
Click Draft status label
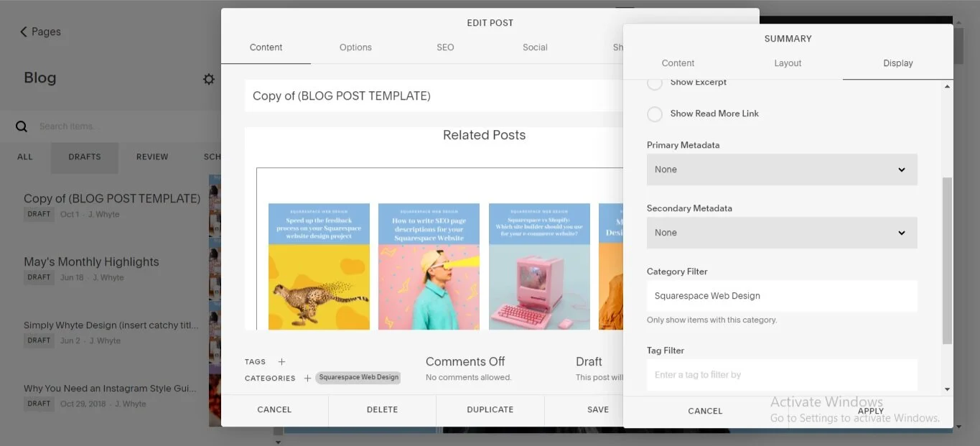click(x=589, y=362)
